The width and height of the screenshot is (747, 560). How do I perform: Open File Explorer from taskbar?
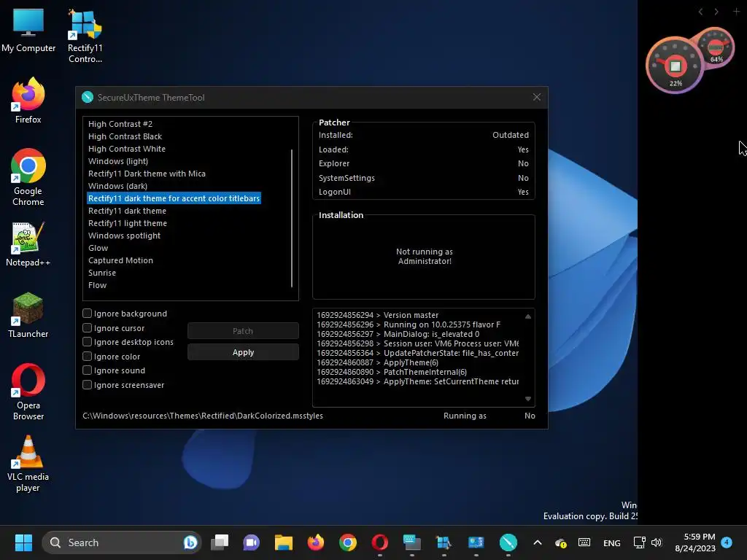click(x=284, y=542)
